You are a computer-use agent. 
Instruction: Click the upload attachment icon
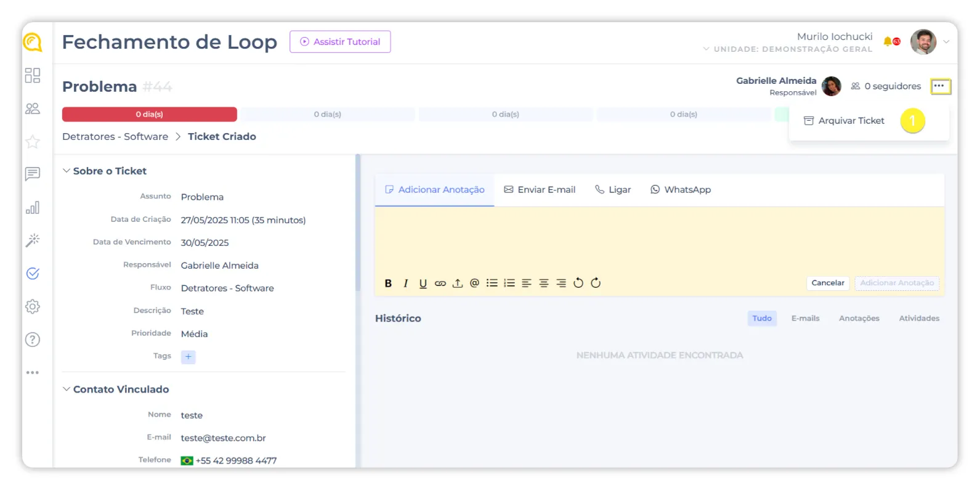pyautogui.click(x=457, y=284)
